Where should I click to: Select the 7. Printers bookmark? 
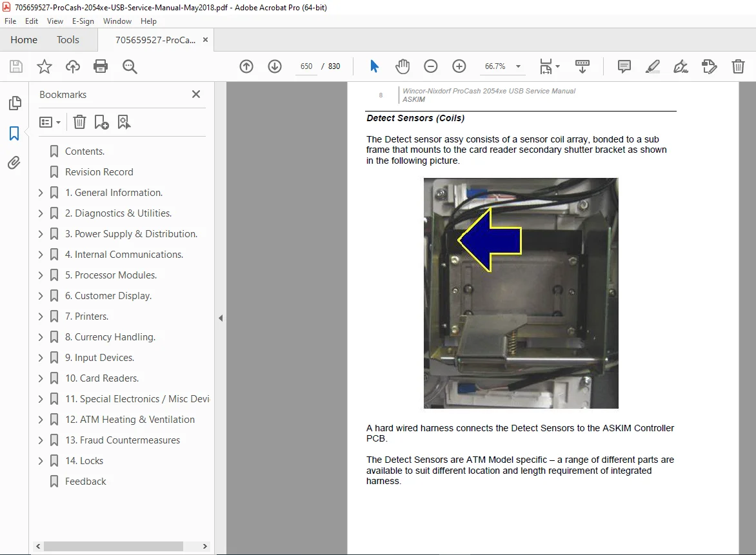coord(86,316)
